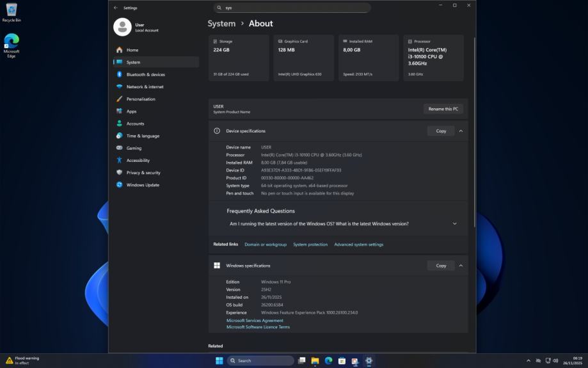Select the Network & internet icon

119,86
